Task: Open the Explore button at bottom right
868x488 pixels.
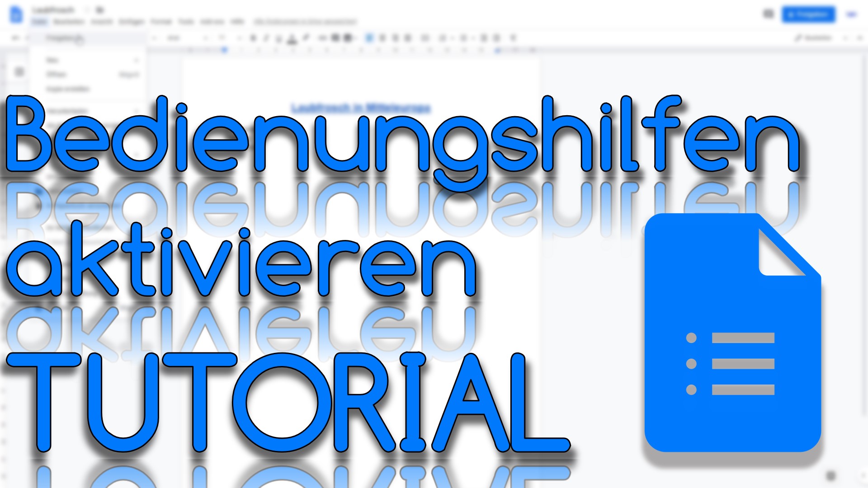Action: pos(831,476)
